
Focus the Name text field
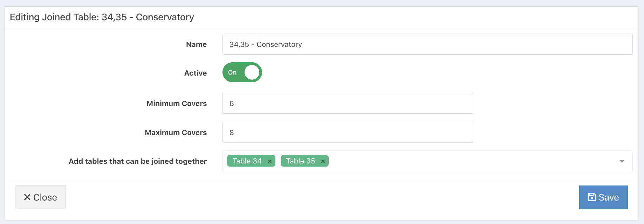pyautogui.click(x=427, y=44)
